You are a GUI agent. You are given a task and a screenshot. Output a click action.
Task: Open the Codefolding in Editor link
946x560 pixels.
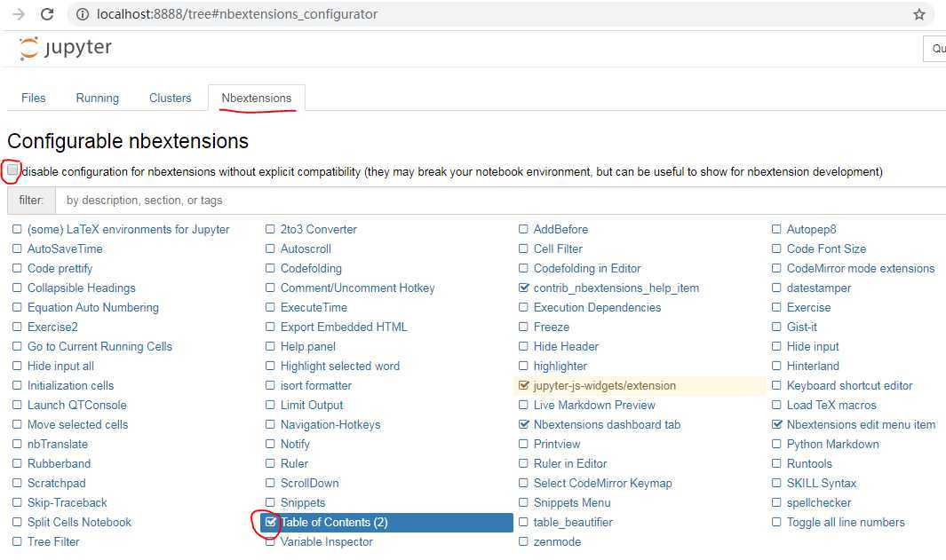[587, 268]
